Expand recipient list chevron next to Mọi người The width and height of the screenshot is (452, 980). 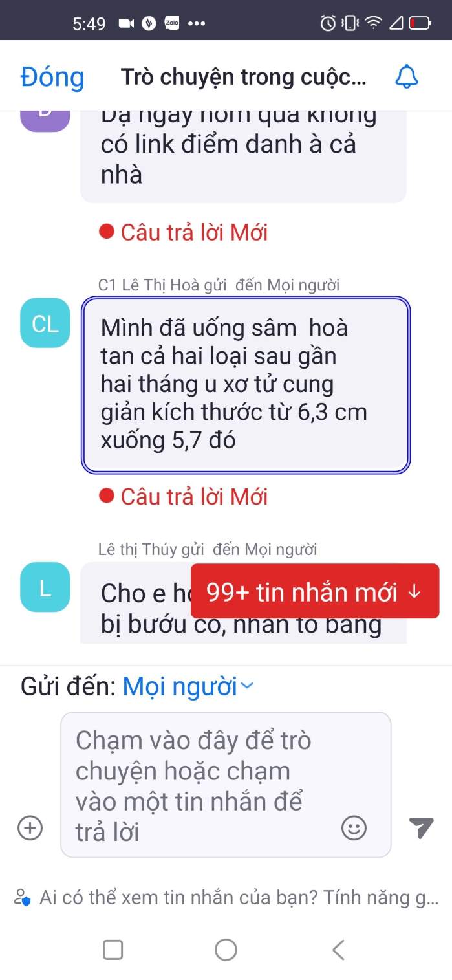click(x=247, y=687)
